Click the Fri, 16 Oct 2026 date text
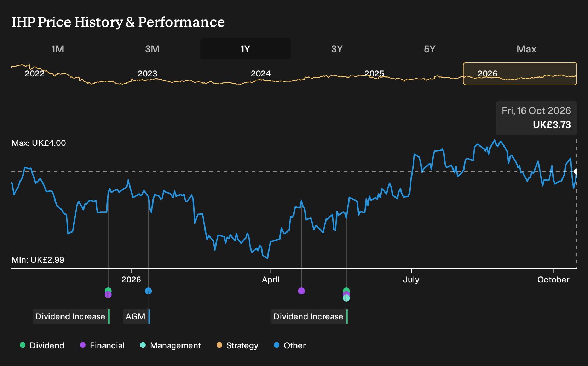The width and height of the screenshot is (588, 366). pyautogui.click(x=536, y=111)
